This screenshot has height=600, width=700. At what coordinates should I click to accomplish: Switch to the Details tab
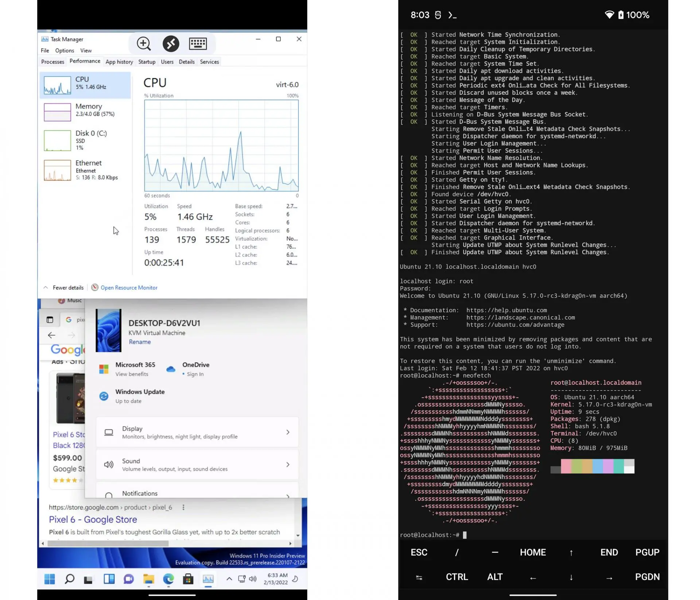click(x=187, y=62)
